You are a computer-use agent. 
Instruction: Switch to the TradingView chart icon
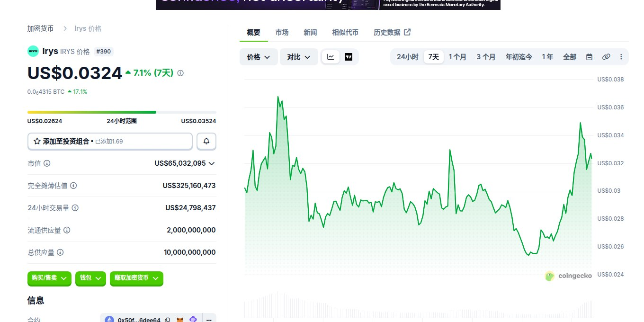click(x=349, y=57)
